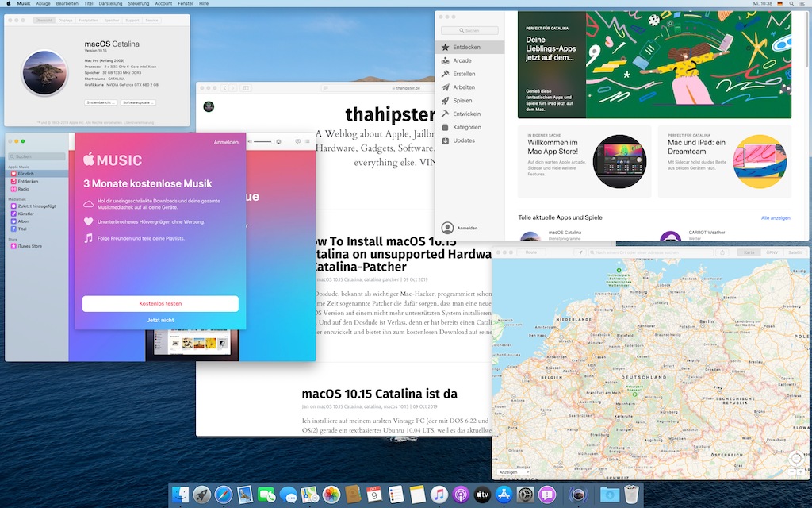Viewport: 812px width, 508px height.
Task: Switch the map to ÖPNV view
Action: click(771, 252)
